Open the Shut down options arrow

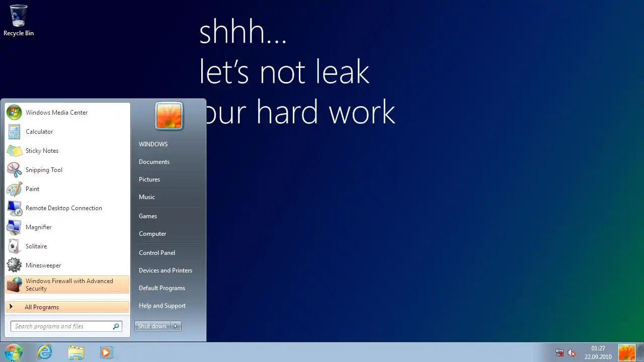[x=176, y=326]
